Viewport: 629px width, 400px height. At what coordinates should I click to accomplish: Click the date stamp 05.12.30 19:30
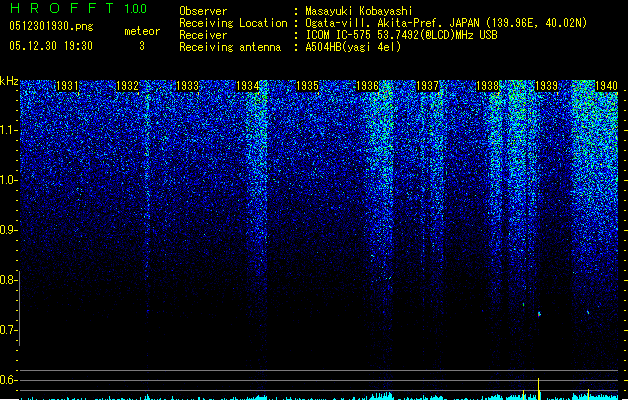click(51, 46)
